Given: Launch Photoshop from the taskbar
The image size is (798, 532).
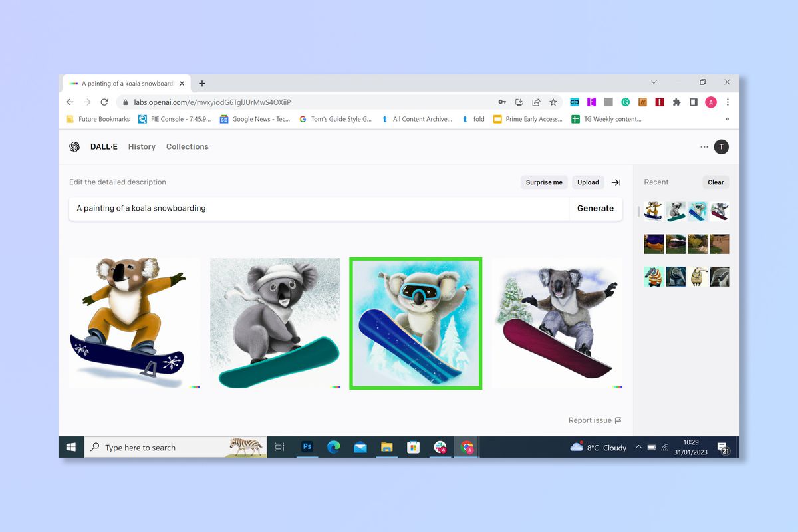Looking at the screenshot, I should pos(307,447).
